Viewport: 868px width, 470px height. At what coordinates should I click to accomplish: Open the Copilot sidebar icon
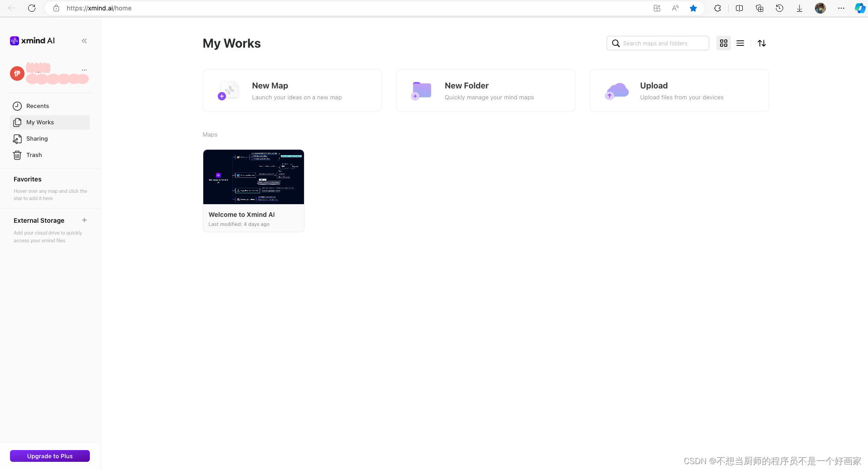pyautogui.click(x=860, y=8)
